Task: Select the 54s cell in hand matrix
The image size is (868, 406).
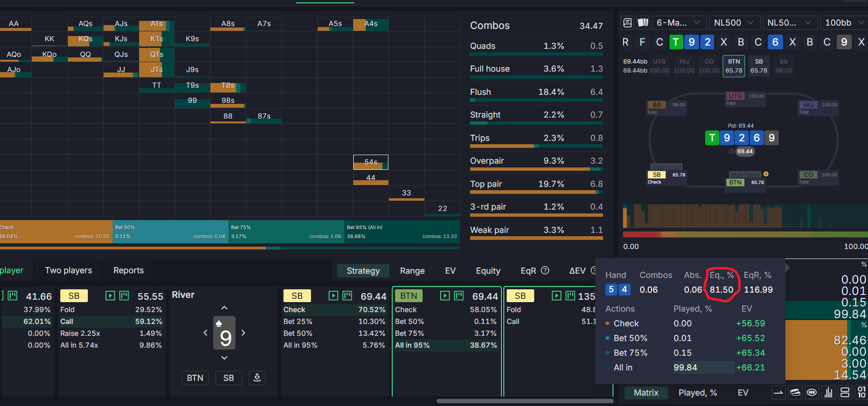Action: tap(371, 162)
